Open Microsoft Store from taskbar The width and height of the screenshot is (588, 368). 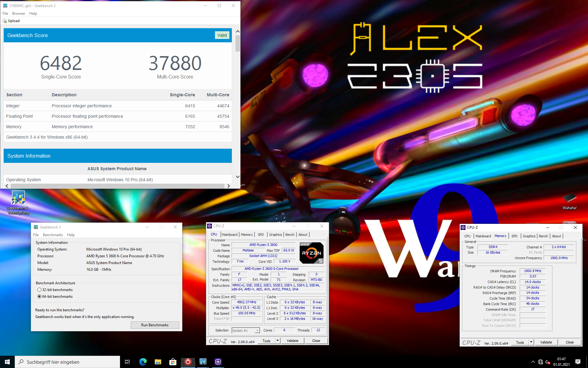pyautogui.click(x=173, y=362)
